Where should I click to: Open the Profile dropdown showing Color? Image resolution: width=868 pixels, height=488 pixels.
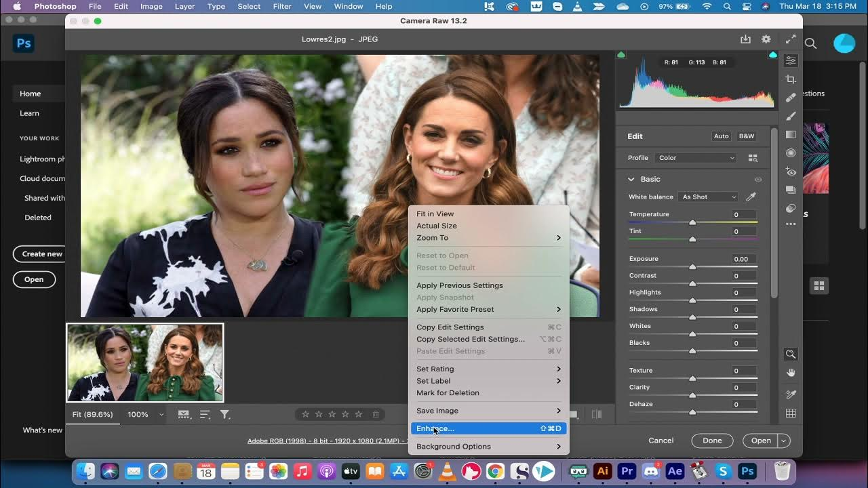696,158
